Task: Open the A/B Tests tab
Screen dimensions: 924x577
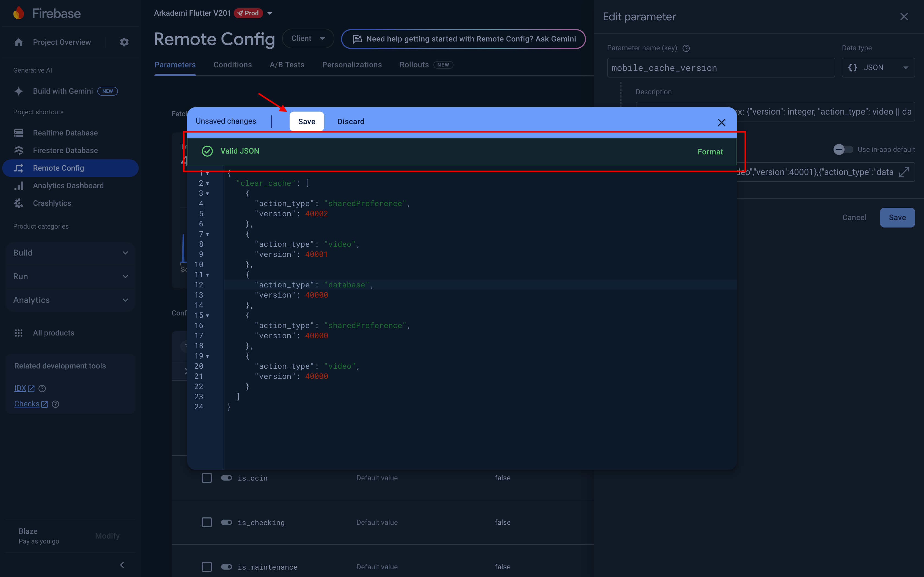Action: [287, 65]
